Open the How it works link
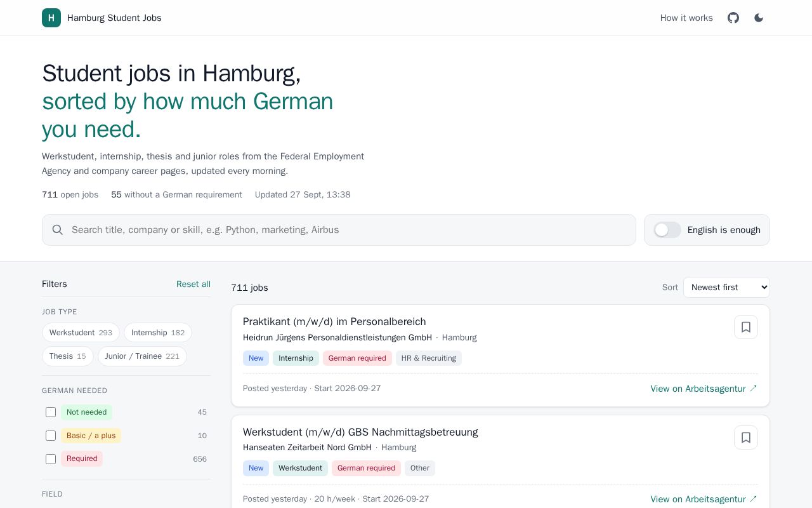812x508 pixels. (x=686, y=18)
